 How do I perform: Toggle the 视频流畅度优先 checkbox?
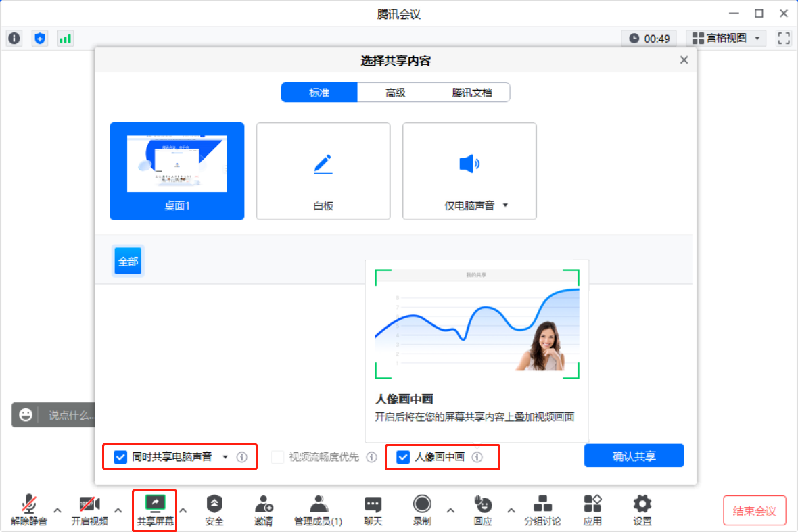click(277, 457)
